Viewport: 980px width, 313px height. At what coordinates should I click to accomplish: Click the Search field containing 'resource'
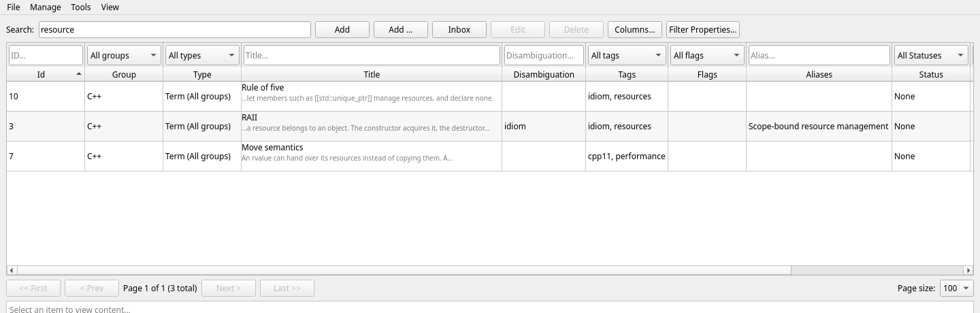coord(175,29)
